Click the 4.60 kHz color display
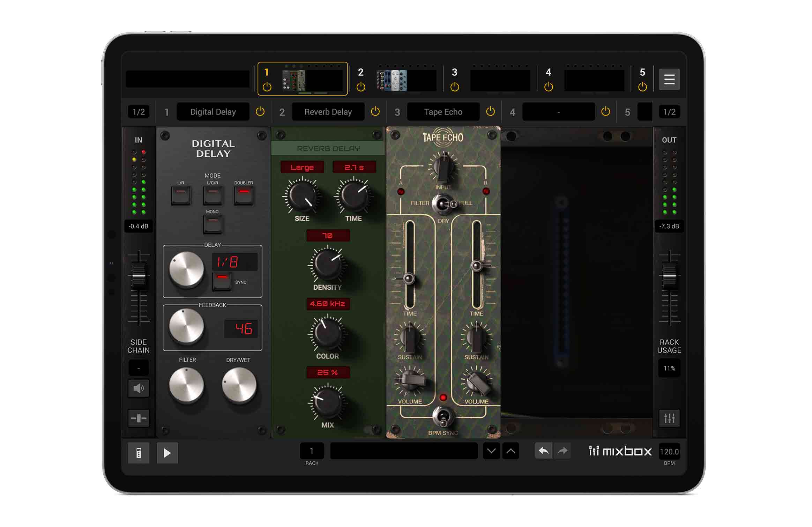 coord(328,304)
